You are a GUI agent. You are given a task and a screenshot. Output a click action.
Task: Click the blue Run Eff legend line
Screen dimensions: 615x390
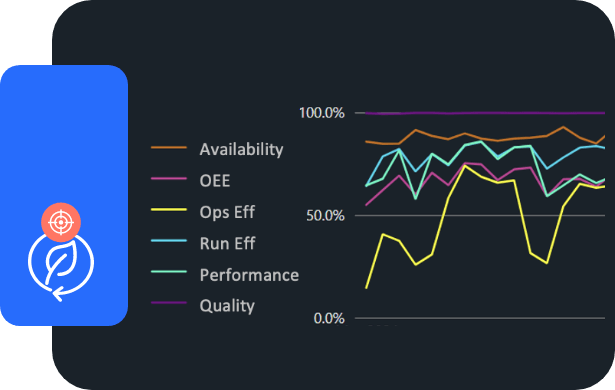pyautogui.click(x=169, y=241)
